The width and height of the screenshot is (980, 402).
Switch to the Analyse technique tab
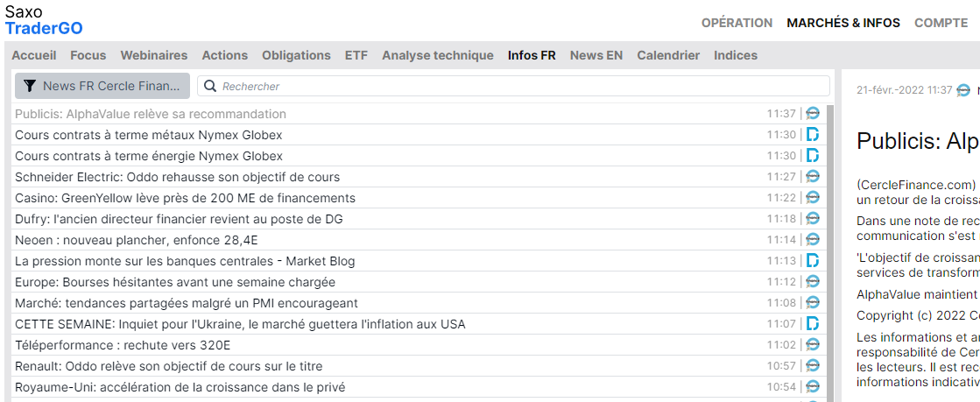438,55
